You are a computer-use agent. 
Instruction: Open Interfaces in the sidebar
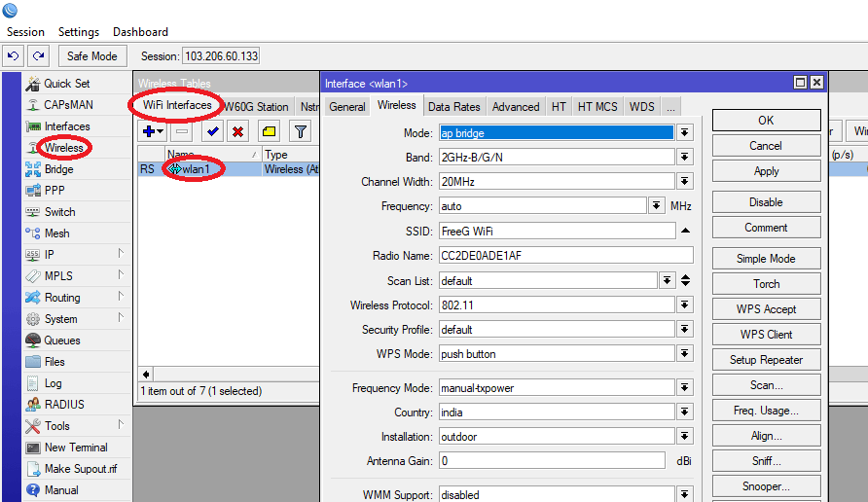[67, 126]
